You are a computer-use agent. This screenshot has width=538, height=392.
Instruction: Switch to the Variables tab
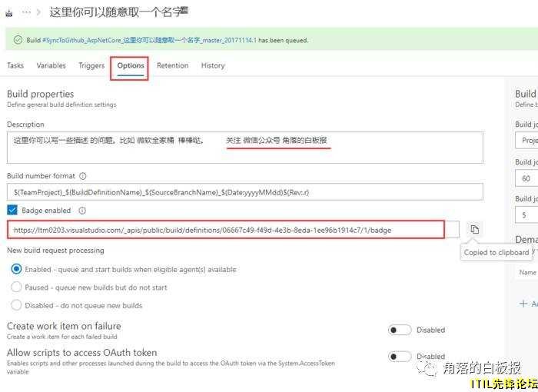click(51, 65)
